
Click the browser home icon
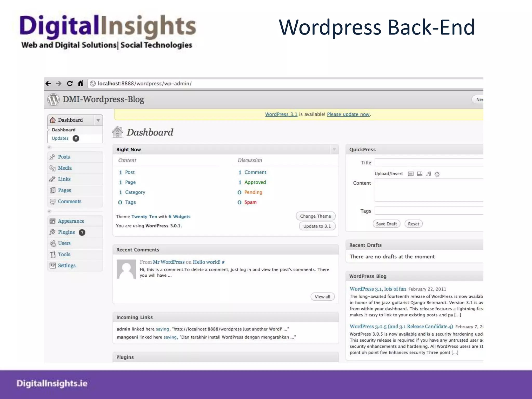coord(81,83)
